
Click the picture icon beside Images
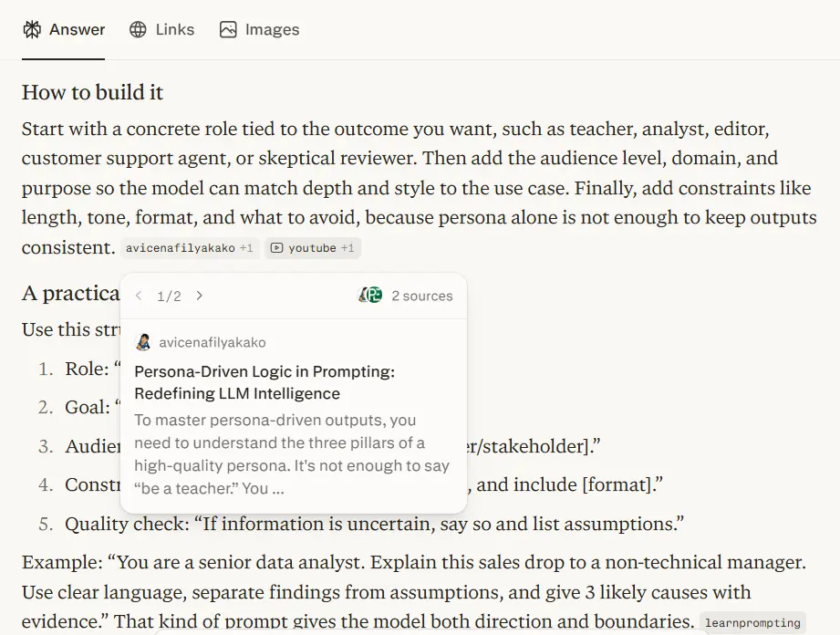[x=228, y=29]
